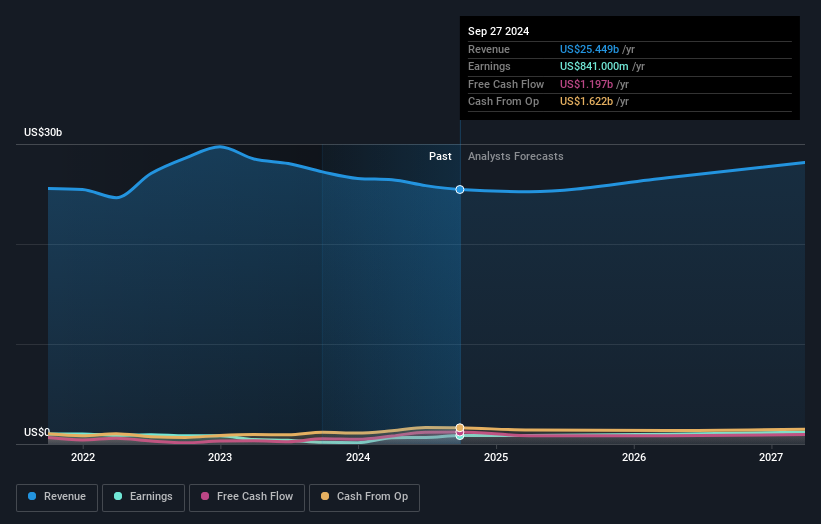The width and height of the screenshot is (821, 524).
Task: Click the Past section label
Action: [x=440, y=156]
